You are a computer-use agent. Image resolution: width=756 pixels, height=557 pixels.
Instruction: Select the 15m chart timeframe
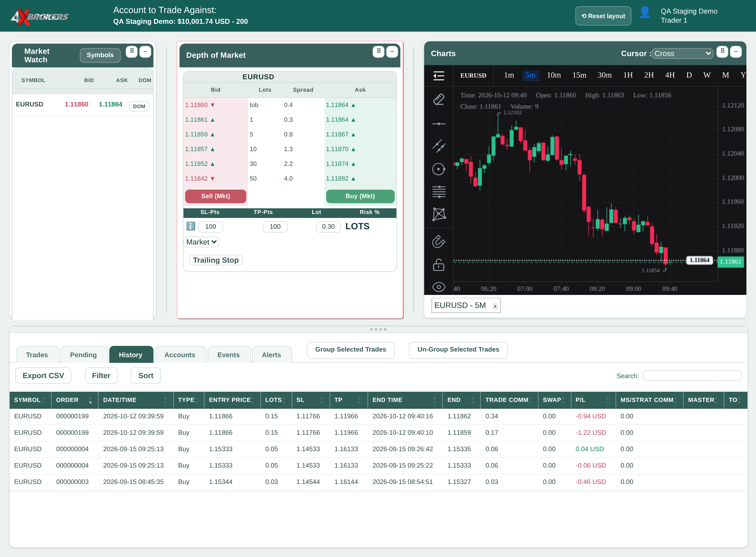[579, 75]
